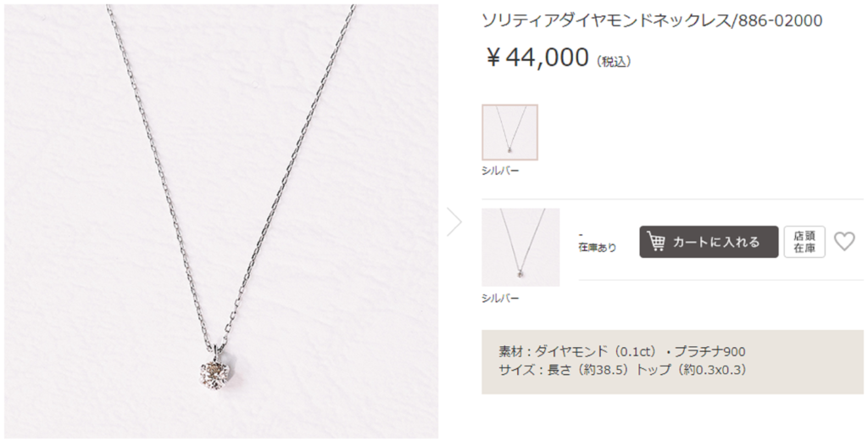Click the 在庫あり stock status text
868x442 pixels.
click(598, 248)
